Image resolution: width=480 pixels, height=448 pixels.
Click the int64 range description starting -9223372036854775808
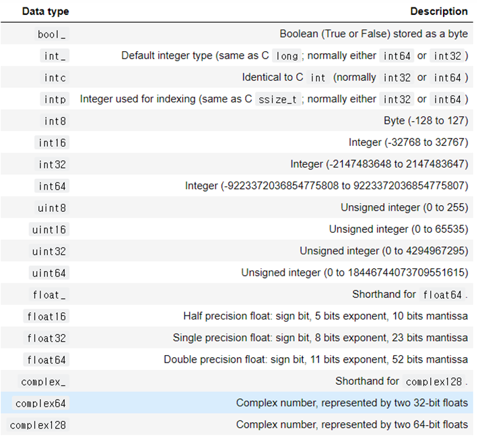tap(327, 186)
